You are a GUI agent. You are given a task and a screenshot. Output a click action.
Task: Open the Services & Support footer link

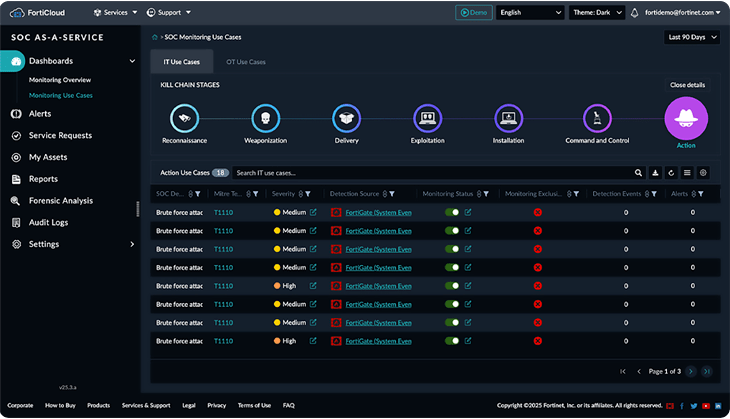click(146, 405)
